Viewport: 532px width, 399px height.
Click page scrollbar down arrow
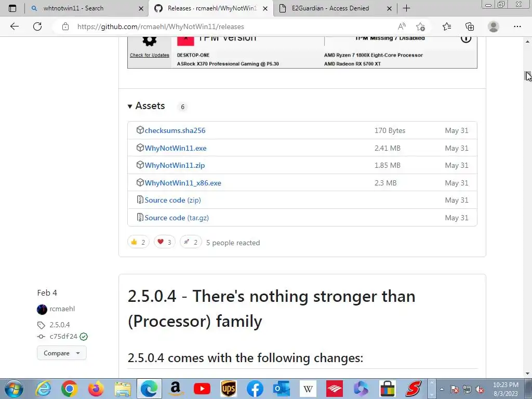click(527, 374)
